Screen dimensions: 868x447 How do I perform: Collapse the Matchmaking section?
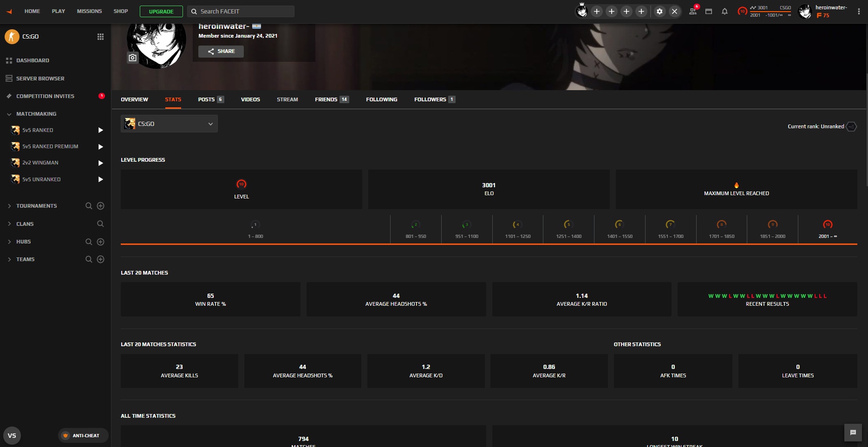click(x=9, y=114)
